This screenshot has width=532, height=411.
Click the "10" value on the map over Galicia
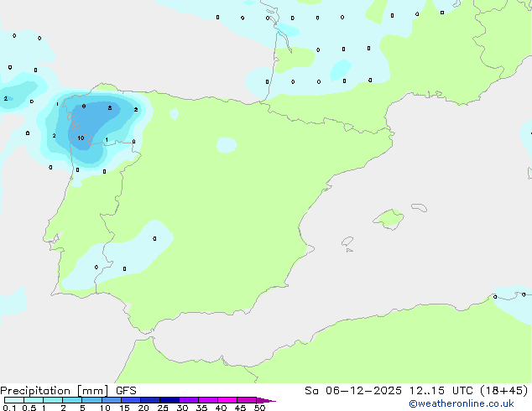click(x=81, y=138)
